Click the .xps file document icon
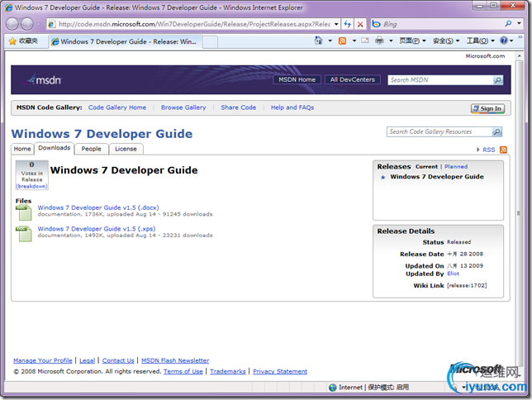The height and width of the screenshot is (400, 532). click(24, 234)
